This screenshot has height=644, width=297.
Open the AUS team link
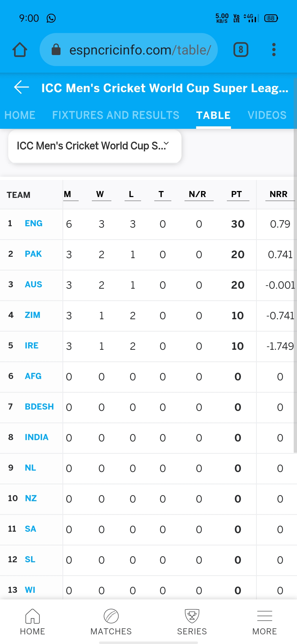pos(34,284)
